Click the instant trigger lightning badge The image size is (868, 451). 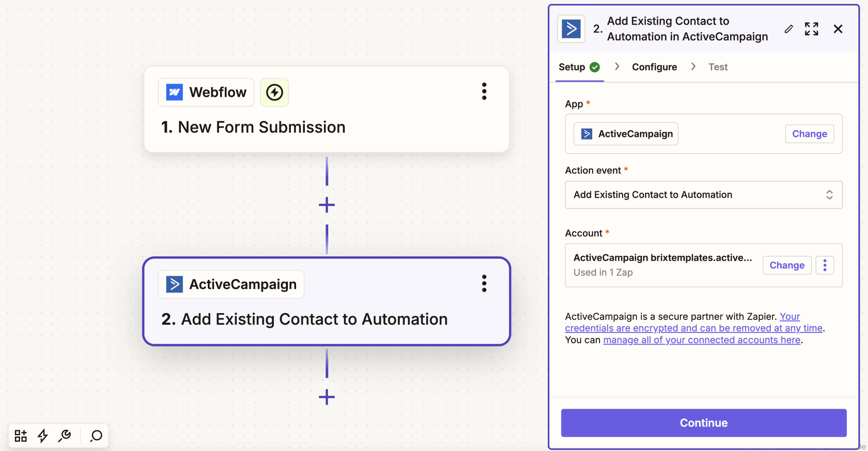coord(274,92)
